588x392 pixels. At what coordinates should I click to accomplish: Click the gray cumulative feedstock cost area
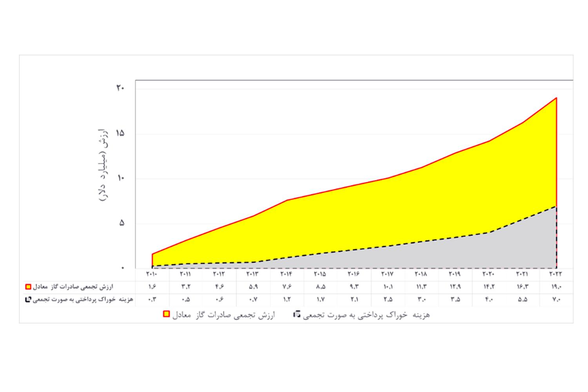click(510, 251)
